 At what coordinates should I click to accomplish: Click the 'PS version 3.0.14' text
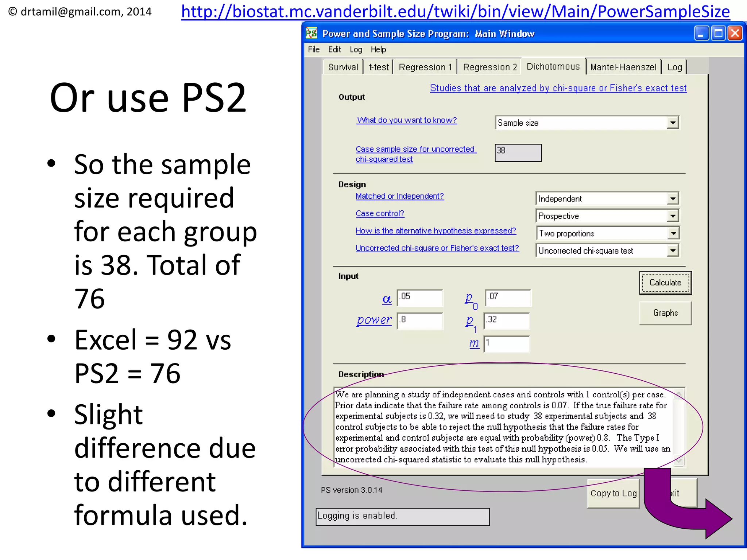coord(352,490)
